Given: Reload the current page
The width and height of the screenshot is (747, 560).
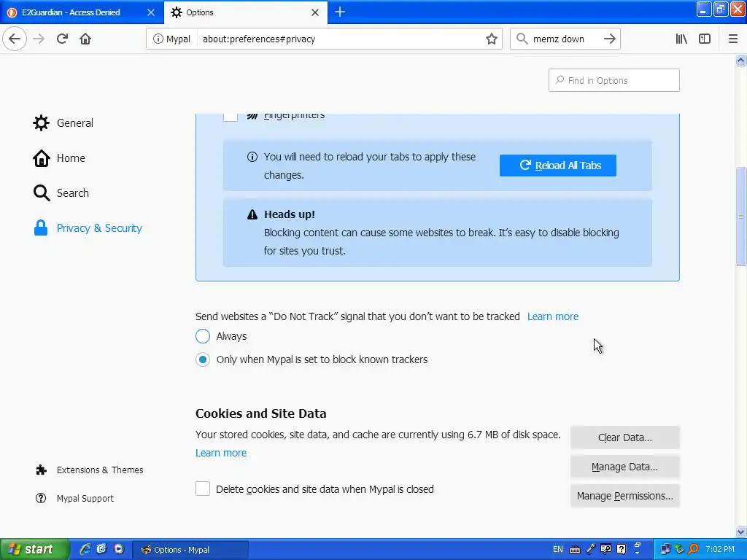Looking at the screenshot, I should (62, 39).
